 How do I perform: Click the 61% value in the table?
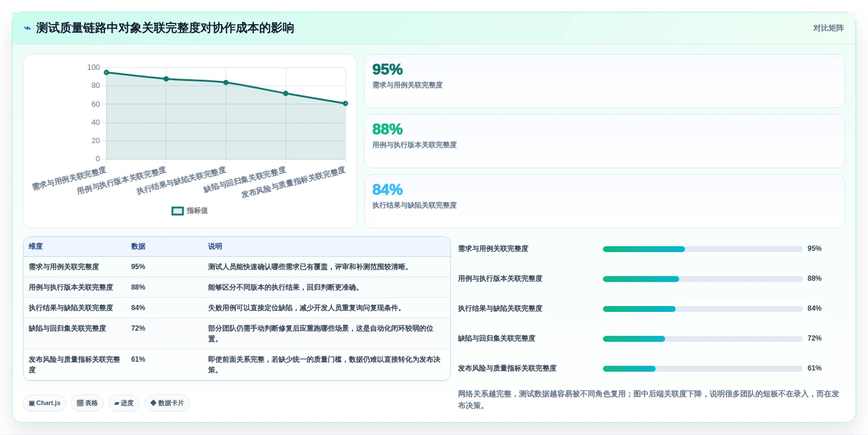pos(138,359)
